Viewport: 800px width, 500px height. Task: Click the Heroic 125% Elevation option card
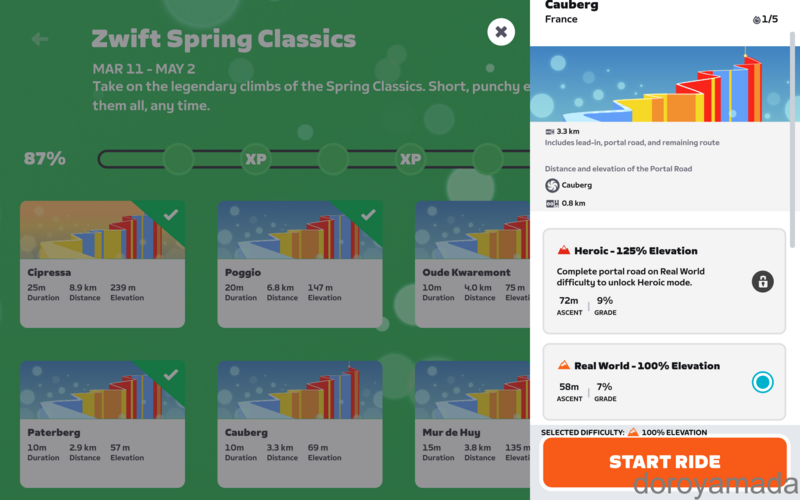664,281
